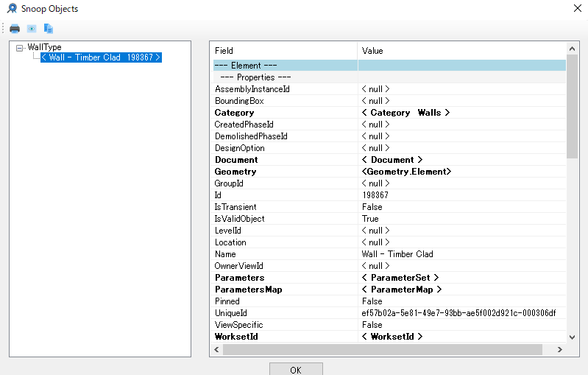
Task: Select the Id value 198367
Action: tap(375, 194)
